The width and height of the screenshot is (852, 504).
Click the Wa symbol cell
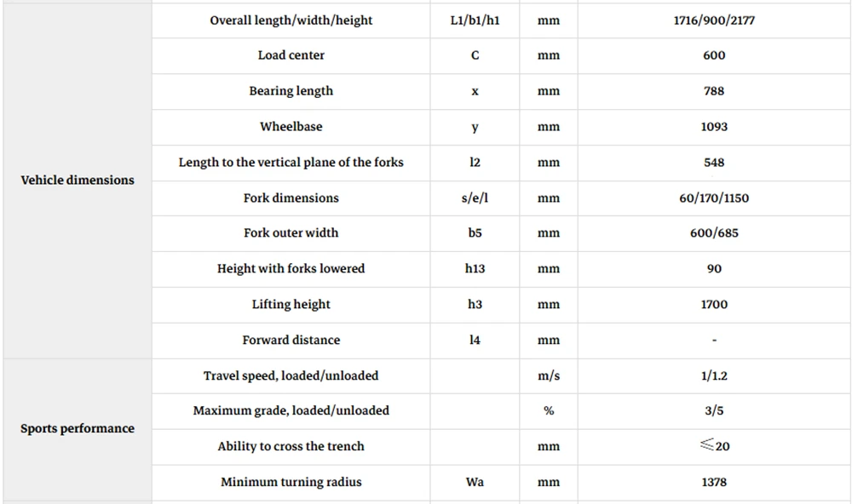(475, 482)
